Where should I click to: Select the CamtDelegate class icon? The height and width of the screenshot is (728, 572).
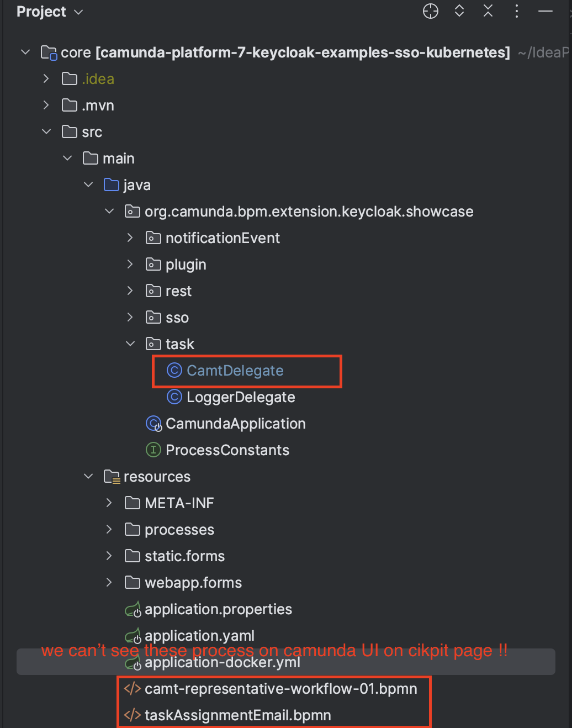[x=174, y=370]
